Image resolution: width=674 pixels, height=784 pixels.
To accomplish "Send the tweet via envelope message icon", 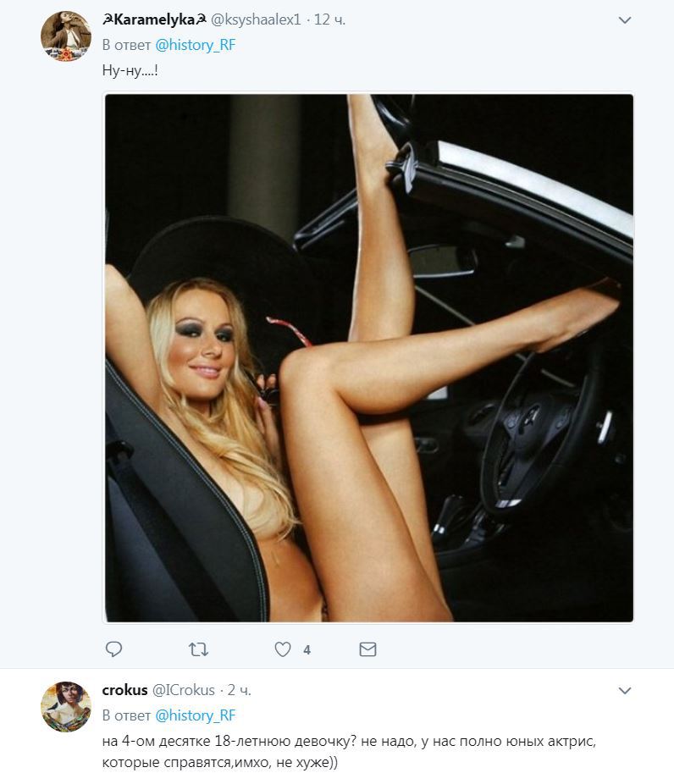I will click(x=367, y=649).
